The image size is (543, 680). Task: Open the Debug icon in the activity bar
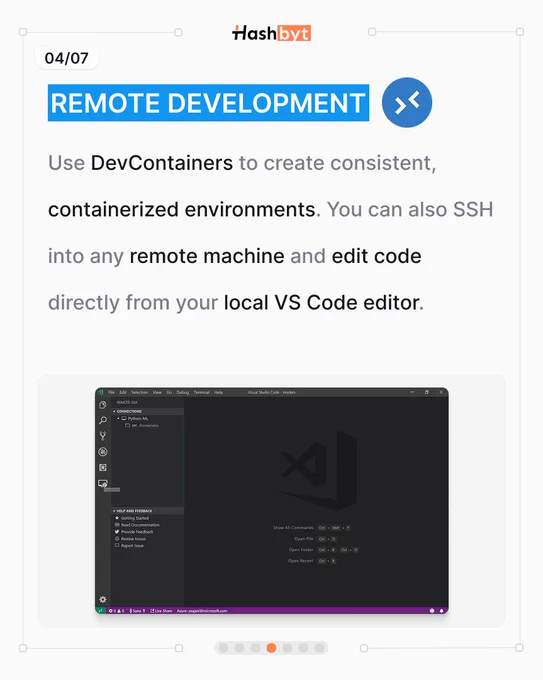click(x=103, y=451)
